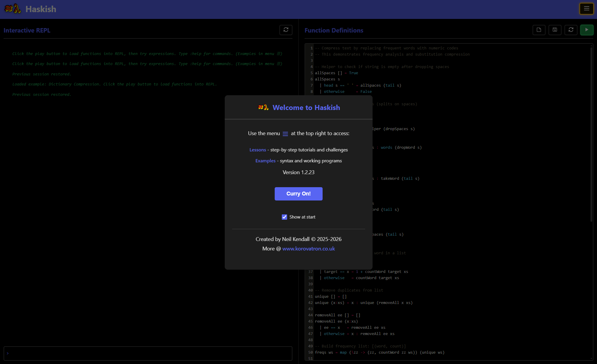The image size is (597, 364).
Task: Save the function definitions with the disk icon
Action: click(555, 30)
